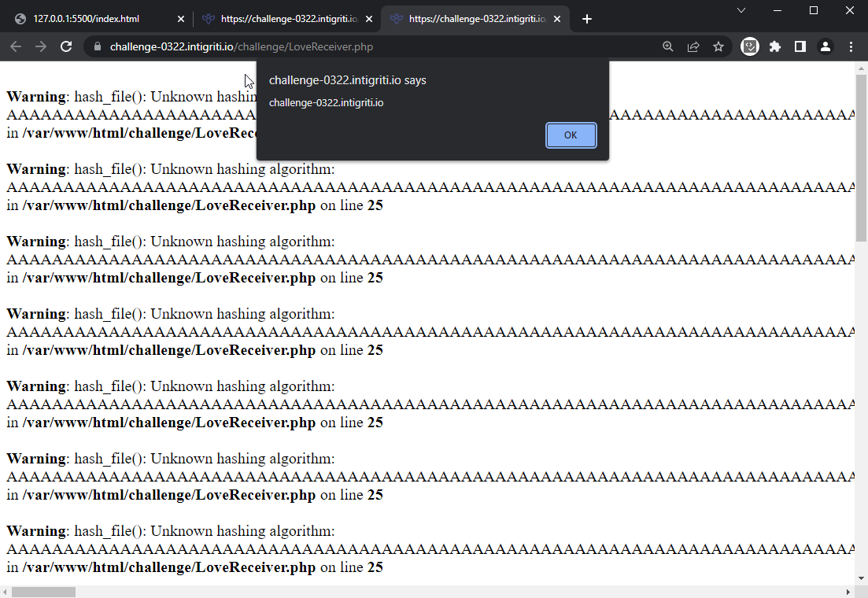Click the zoom magnifier icon in address bar

click(x=667, y=46)
